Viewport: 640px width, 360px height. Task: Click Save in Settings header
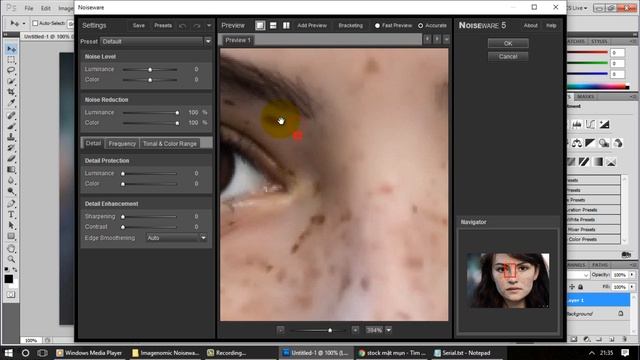click(139, 25)
